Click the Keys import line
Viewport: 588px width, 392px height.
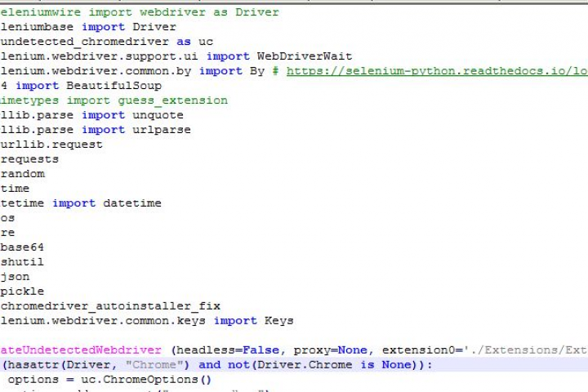147,321
